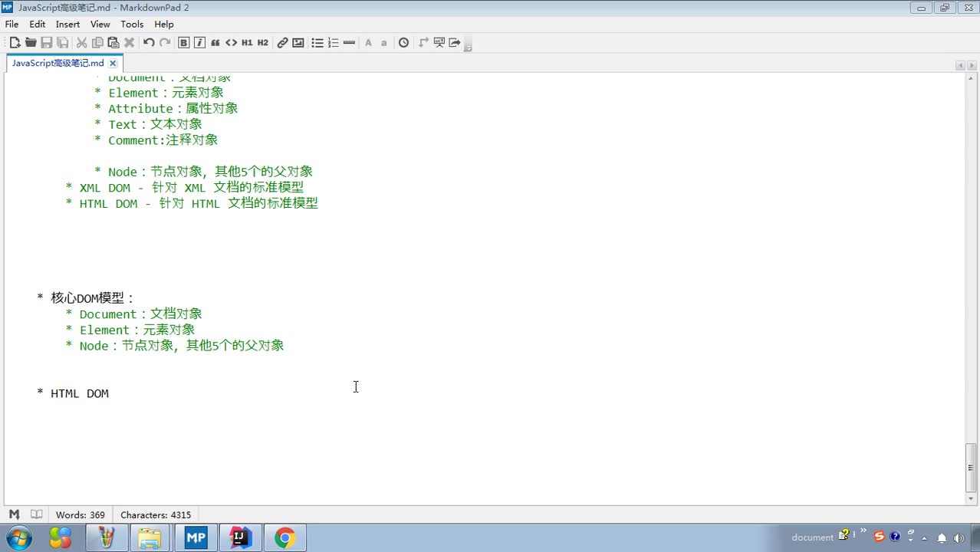This screenshot has height=552, width=980.
Task: Create an unordered bullet list
Action: (x=317, y=43)
